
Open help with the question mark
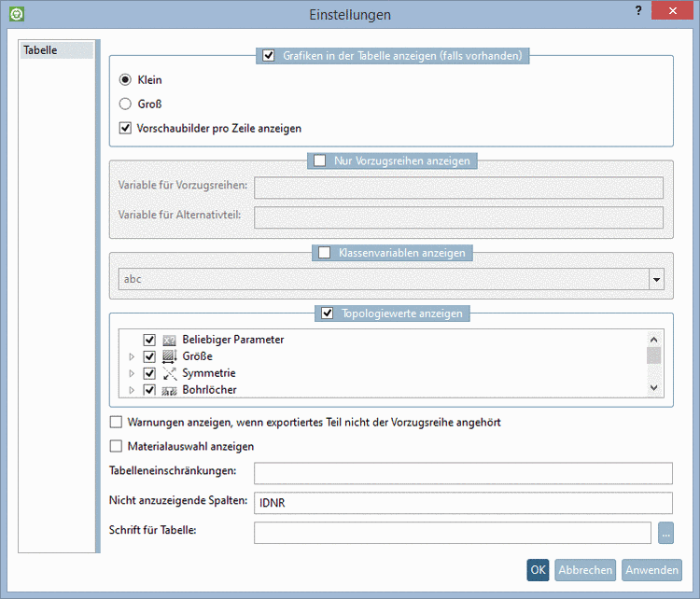(x=638, y=10)
